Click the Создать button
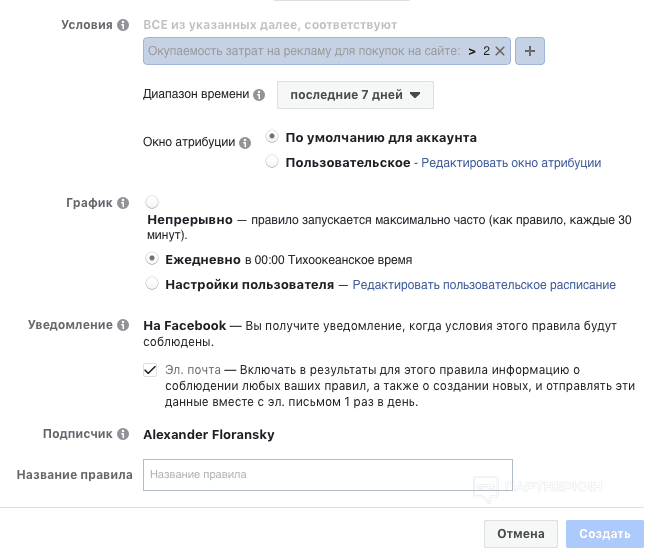This screenshot has height=555, width=653. pyautogui.click(x=605, y=534)
